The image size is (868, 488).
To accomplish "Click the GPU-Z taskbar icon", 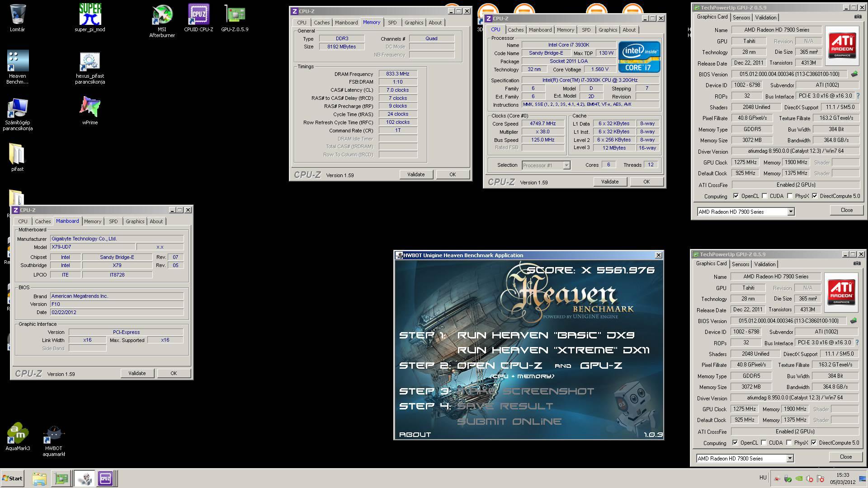I will point(61,479).
